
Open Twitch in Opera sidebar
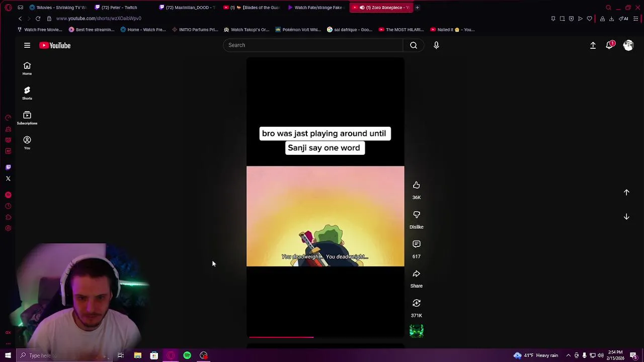(8, 167)
